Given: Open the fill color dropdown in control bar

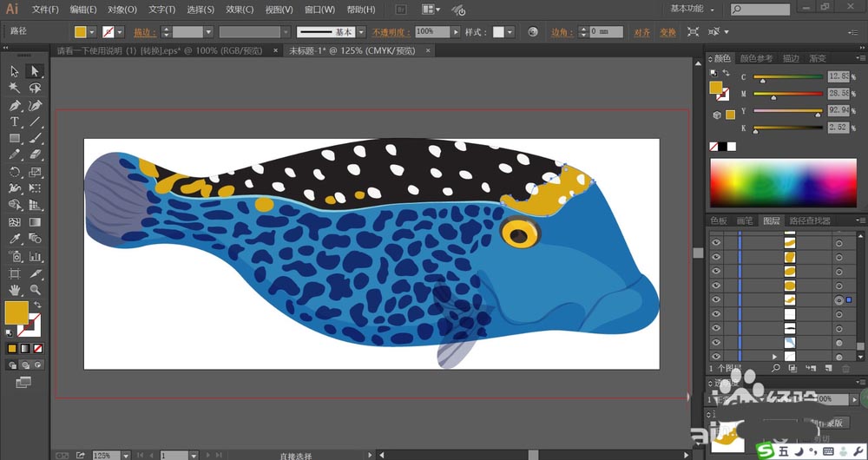Looking at the screenshot, I should tap(93, 32).
